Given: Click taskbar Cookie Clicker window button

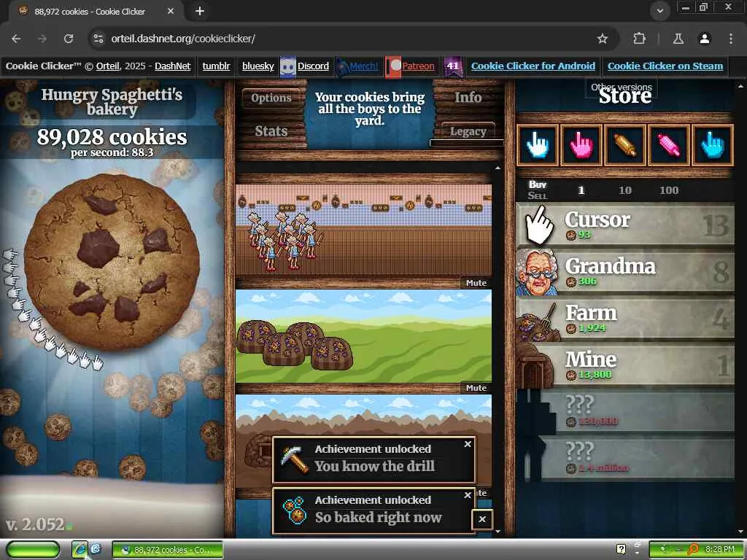Looking at the screenshot, I should tap(168, 550).
